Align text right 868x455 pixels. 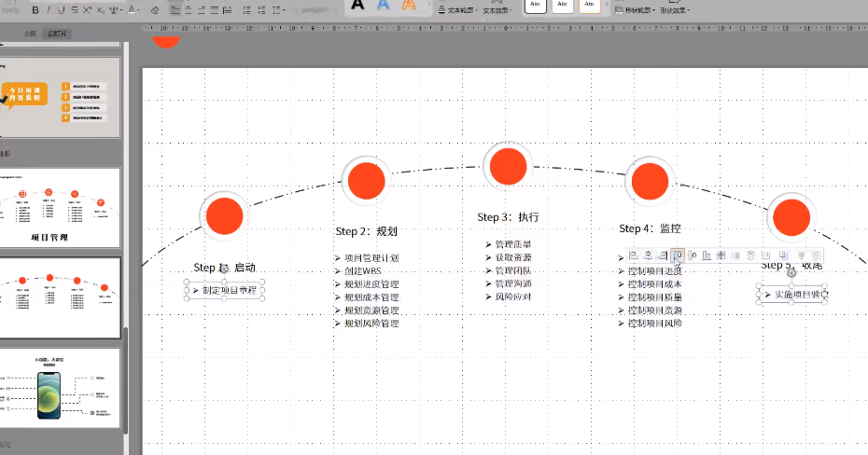(x=201, y=10)
